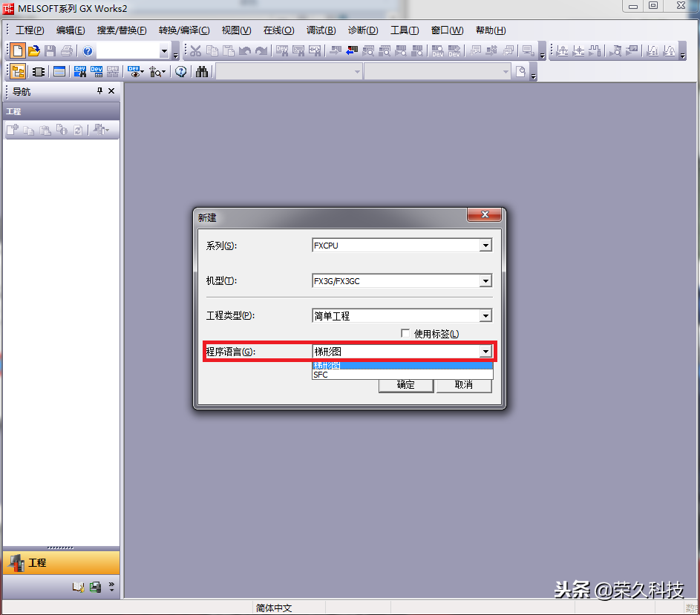Image resolution: width=700 pixels, height=615 pixels.
Task: Click the Navigation window toggle icon
Action: click(x=17, y=71)
